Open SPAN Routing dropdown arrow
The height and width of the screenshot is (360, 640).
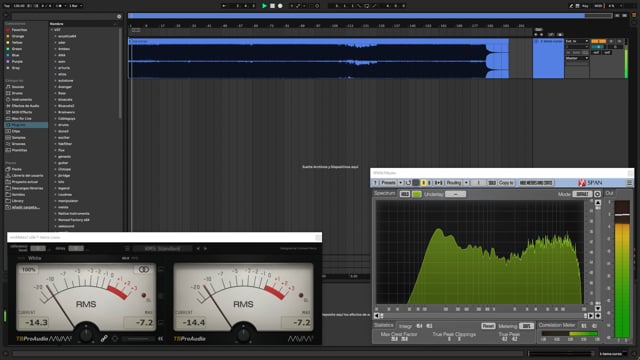(466, 183)
